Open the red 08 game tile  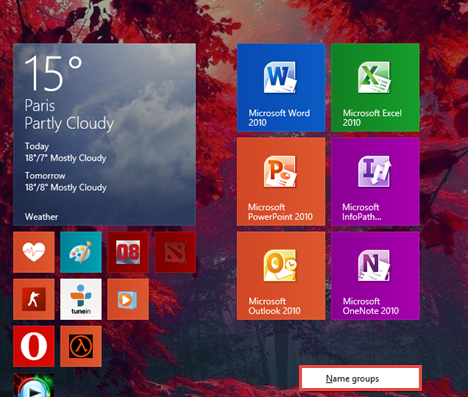click(128, 252)
